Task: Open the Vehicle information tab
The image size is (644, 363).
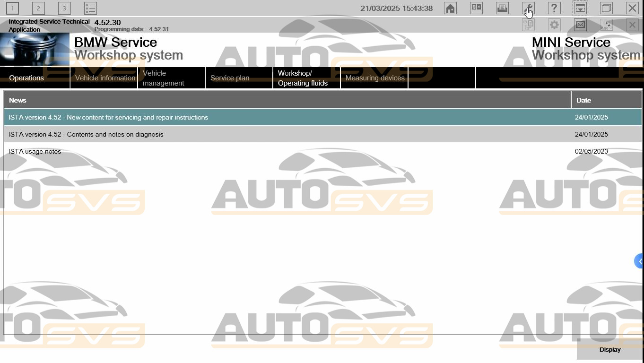Action: click(104, 78)
